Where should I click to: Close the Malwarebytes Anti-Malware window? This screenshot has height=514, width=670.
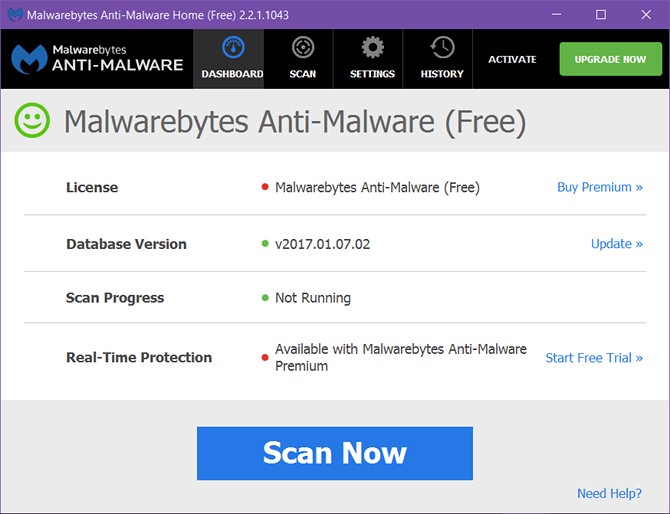point(645,15)
